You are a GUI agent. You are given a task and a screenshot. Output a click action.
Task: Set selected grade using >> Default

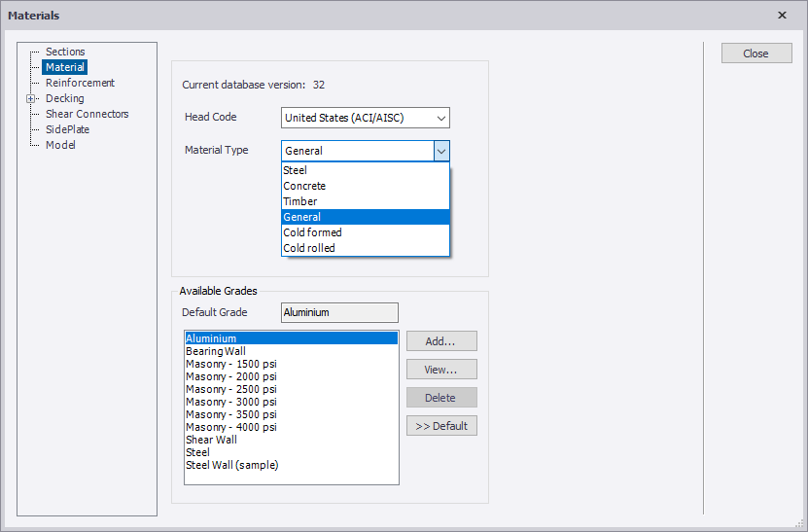pyautogui.click(x=441, y=426)
